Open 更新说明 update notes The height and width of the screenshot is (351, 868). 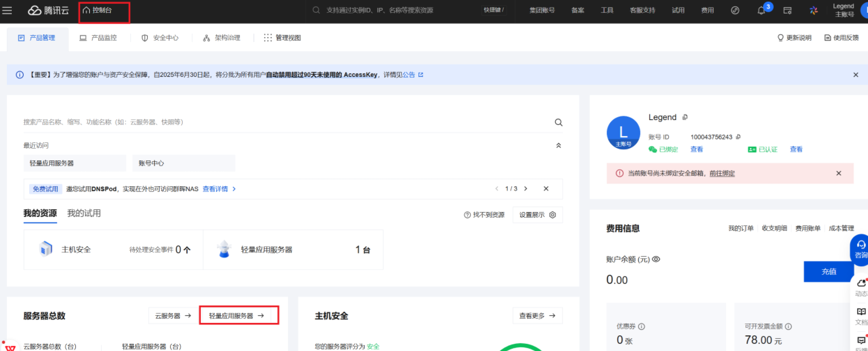coord(794,38)
